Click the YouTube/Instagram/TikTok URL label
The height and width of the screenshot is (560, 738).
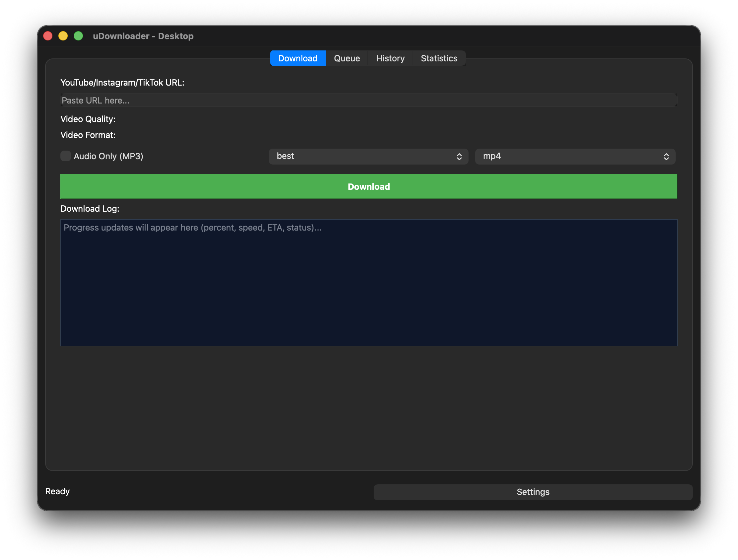point(122,83)
